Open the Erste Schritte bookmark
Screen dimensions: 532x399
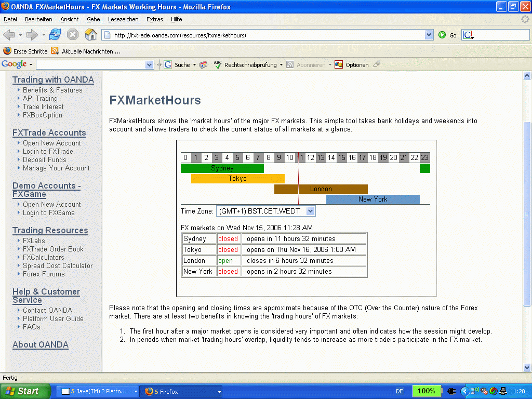[x=25, y=51]
